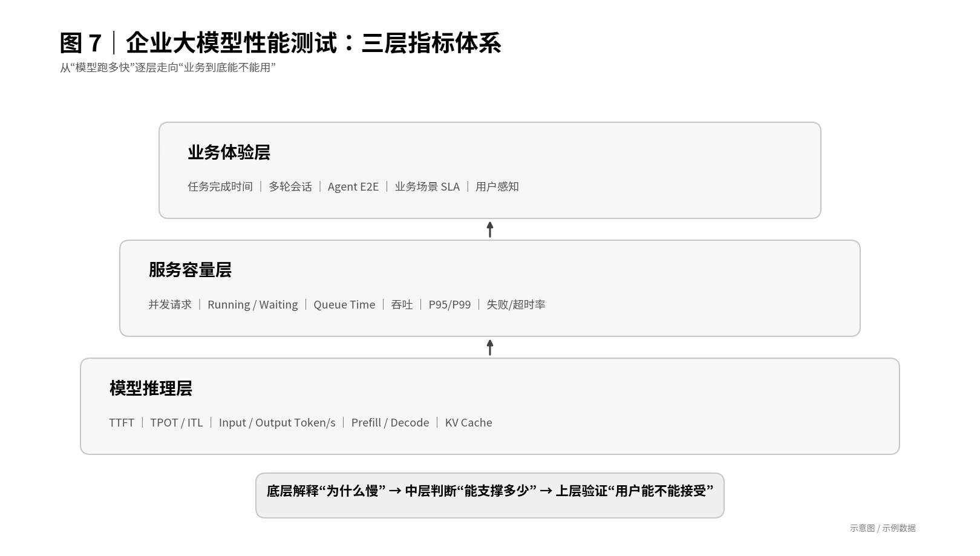Click the 失败/超时率 metric
This screenshot has width=980, height=556.
click(x=516, y=304)
